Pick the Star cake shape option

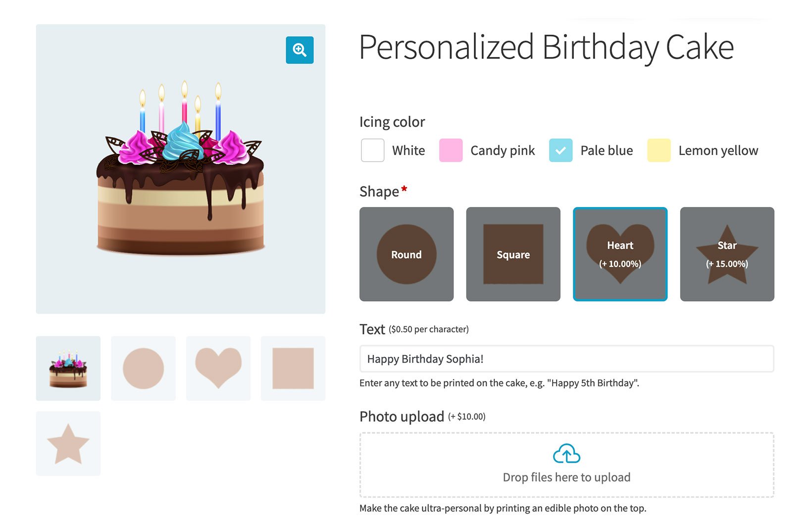[x=727, y=254]
